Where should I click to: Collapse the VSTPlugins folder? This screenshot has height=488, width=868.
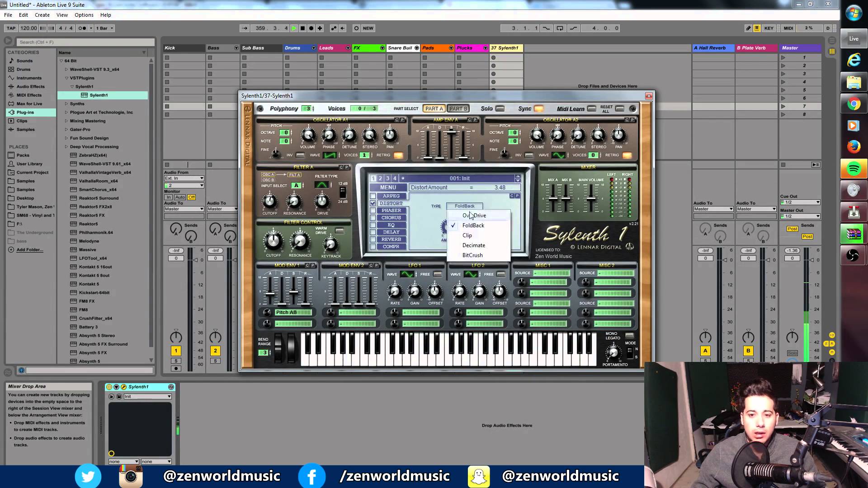coord(66,78)
